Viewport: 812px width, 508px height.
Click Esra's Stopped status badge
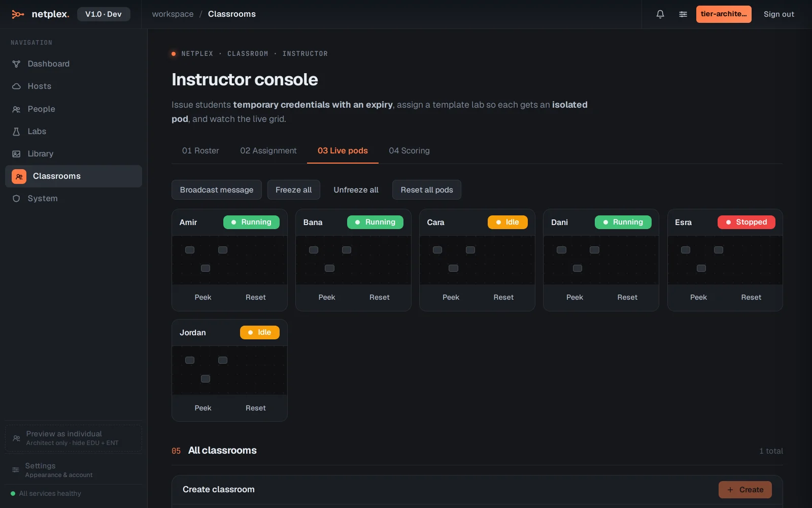click(x=747, y=223)
